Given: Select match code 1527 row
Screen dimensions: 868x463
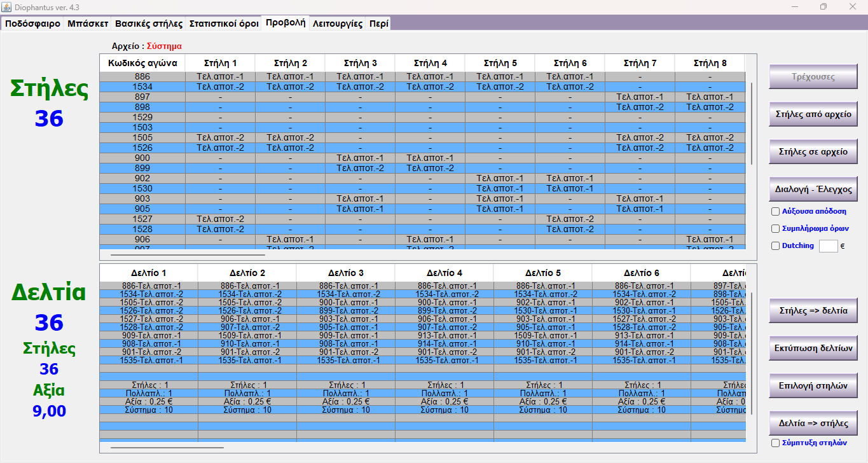Looking at the screenshot, I should [x=422, y=219].
